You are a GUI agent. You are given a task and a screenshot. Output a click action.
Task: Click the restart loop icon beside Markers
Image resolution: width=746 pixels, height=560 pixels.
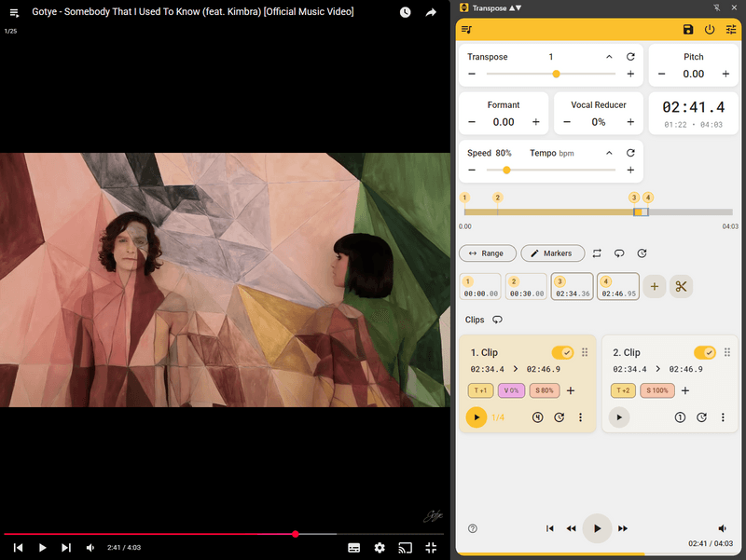642,253
